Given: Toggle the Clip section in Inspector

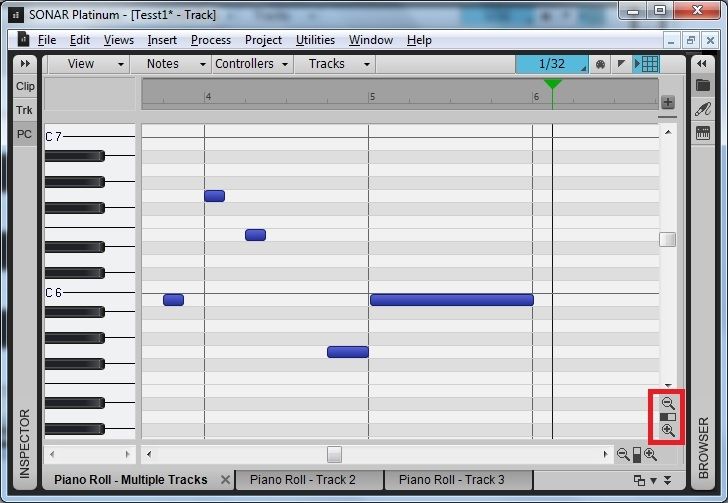Looking at the screenshot, I should [25, 86].
